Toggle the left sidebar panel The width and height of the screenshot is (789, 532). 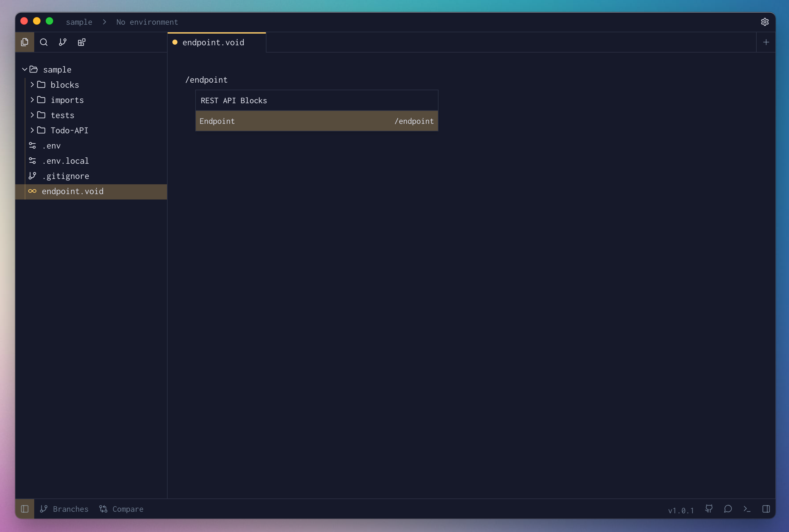[24, 509]
